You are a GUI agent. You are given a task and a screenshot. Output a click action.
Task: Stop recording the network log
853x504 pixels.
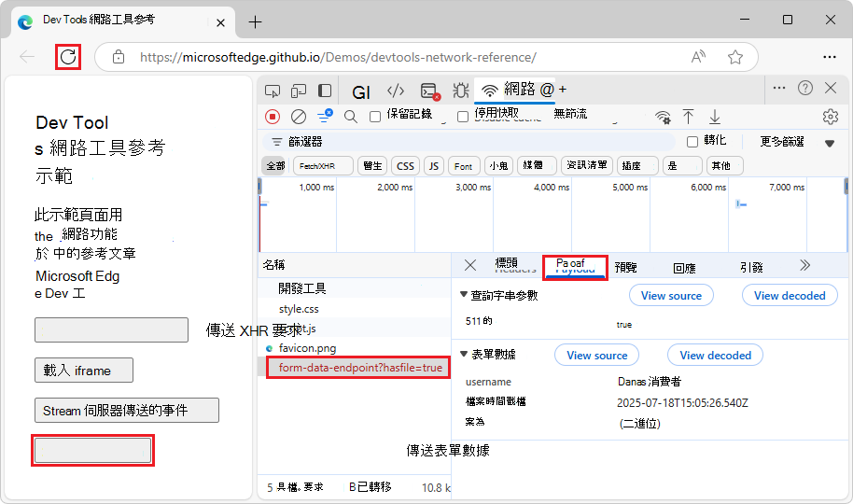273,117
